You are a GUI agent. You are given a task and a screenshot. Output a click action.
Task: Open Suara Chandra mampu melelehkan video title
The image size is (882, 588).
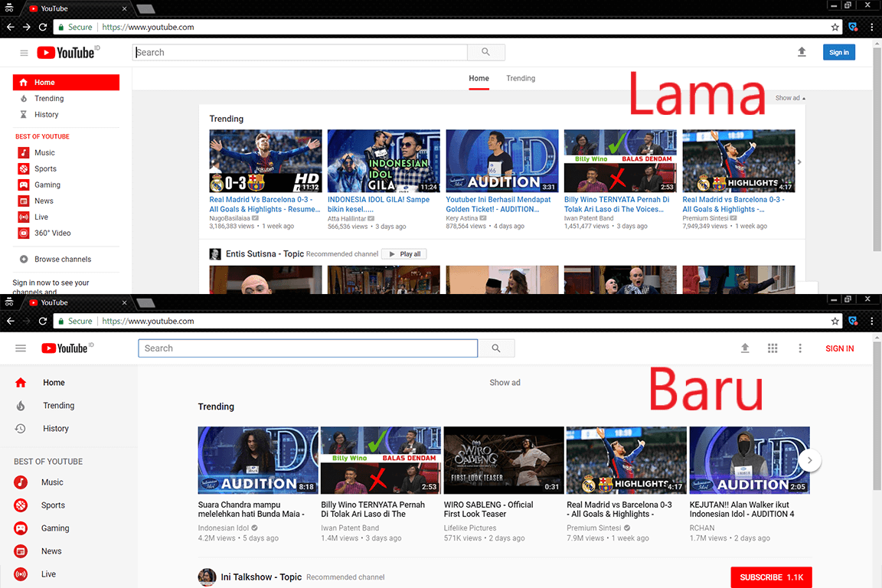[x=251, y=509]
